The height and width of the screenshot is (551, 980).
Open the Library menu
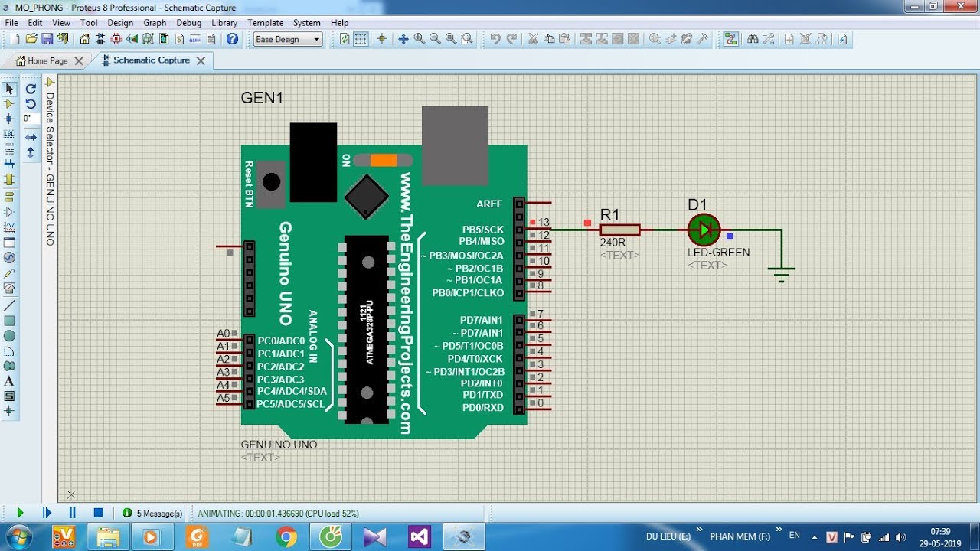pos(224,23)
